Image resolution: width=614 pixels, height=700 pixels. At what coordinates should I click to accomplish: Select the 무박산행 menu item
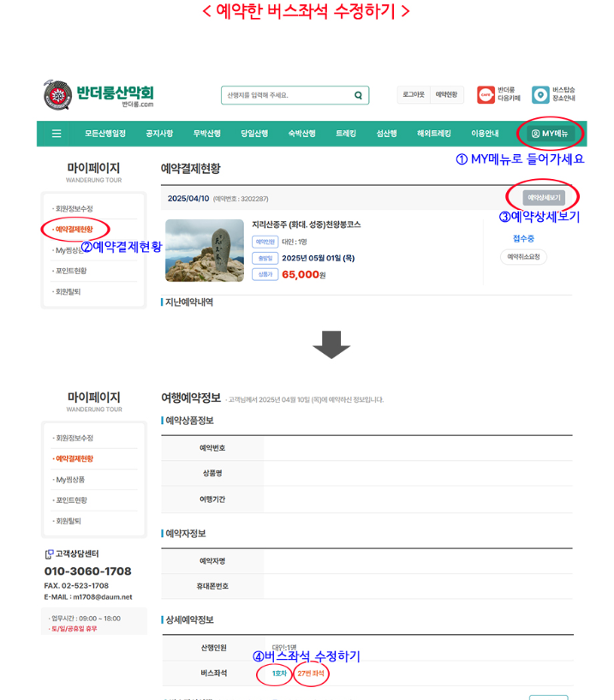pos(206,134)
